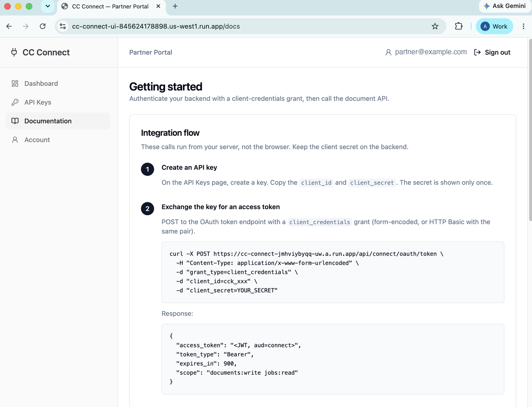
Task: Click the CC Connect brand name
Action: 46,52
